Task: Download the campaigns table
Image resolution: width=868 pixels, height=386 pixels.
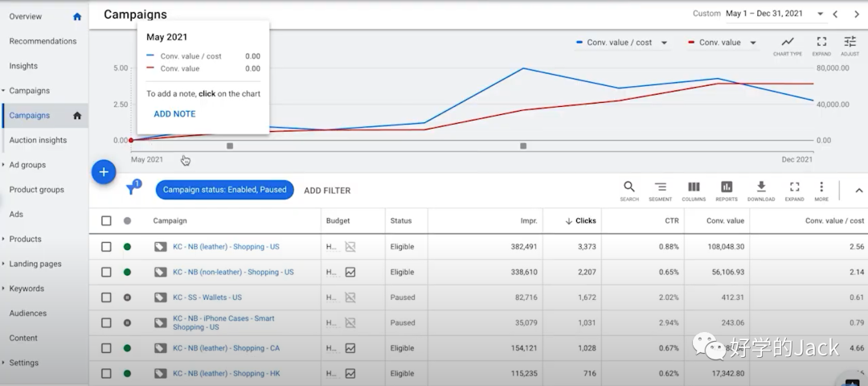Action: coord(761,190)
